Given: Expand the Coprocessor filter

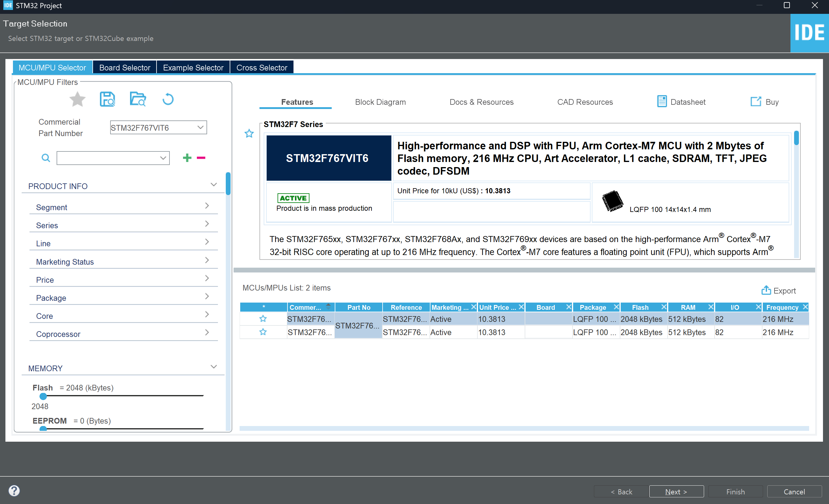Looking at the screenshot, I should coord(207,332).
